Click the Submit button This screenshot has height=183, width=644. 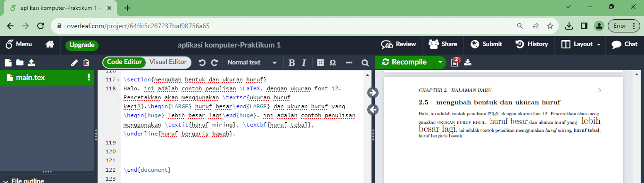coord(486,44)
